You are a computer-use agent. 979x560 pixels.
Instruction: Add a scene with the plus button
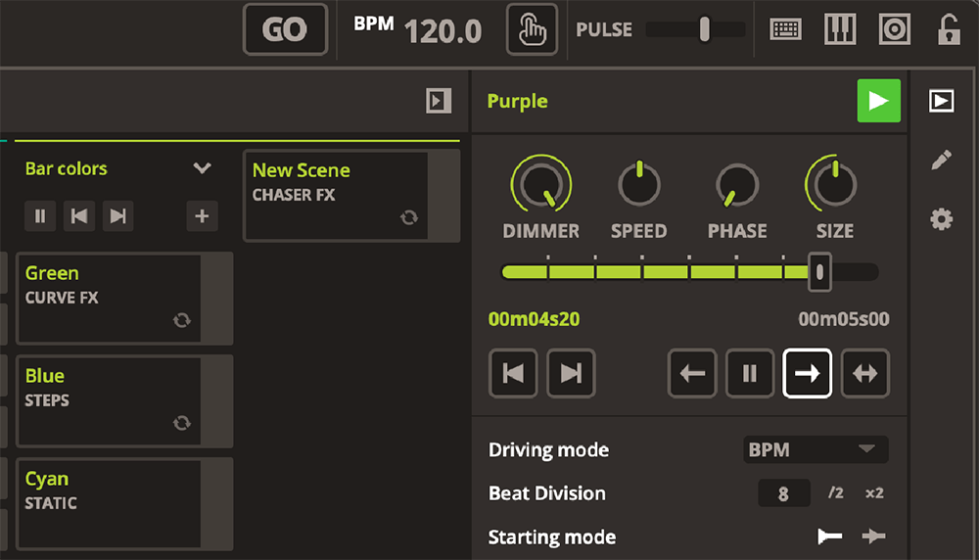click(x=202, y=216)
